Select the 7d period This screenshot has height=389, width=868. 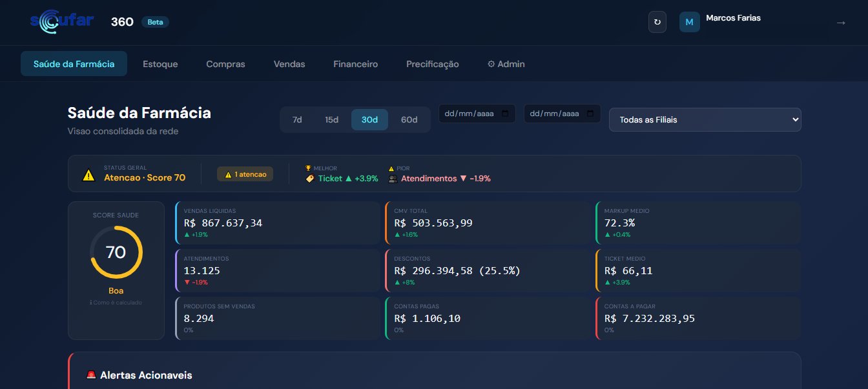297,120
